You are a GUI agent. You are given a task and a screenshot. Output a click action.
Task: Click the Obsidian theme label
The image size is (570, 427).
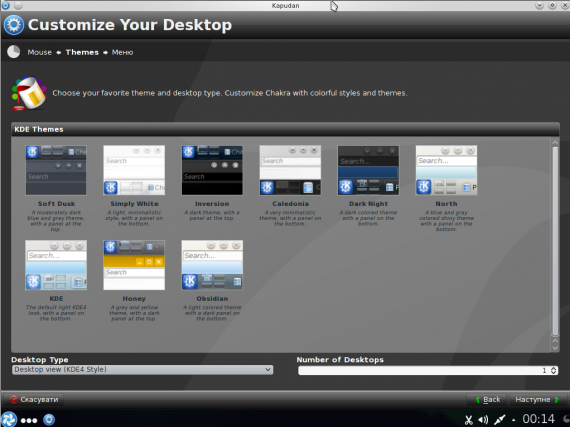[212, 299]
